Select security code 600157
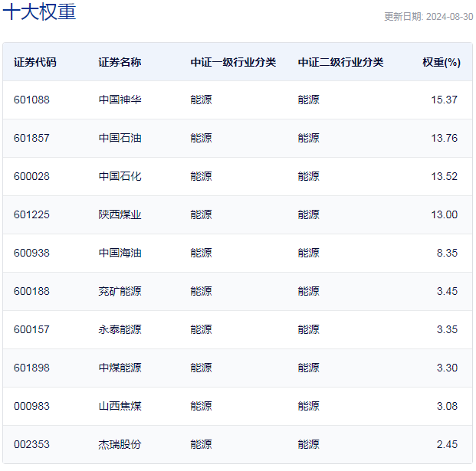 click(x=31, y=329)
